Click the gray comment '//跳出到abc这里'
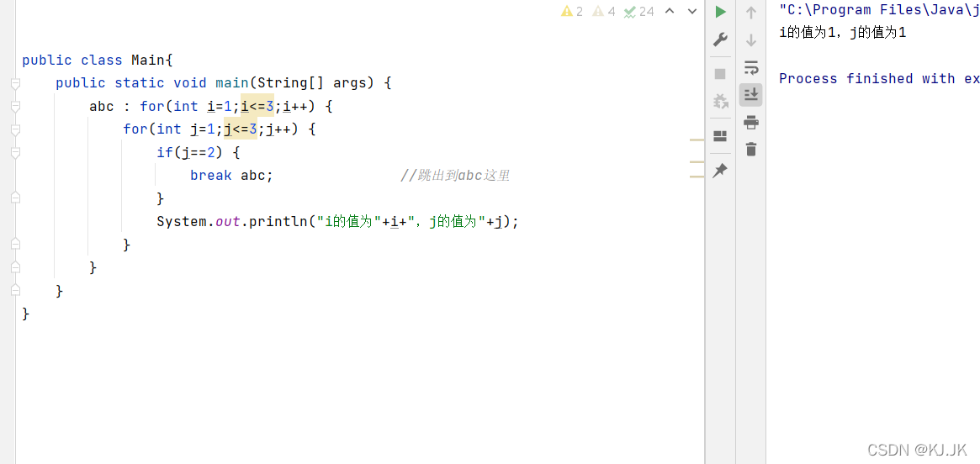This screenshot has height=464, width=980. point(455,176)
